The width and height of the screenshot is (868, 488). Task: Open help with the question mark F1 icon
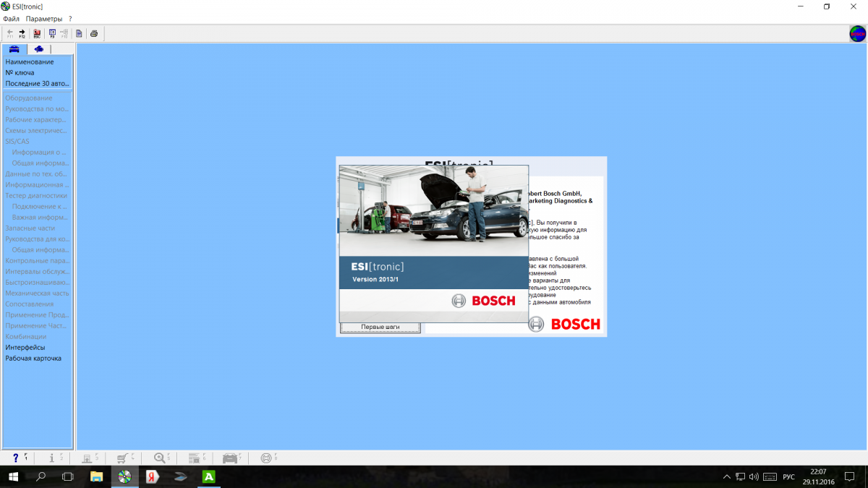click(16, 458)
